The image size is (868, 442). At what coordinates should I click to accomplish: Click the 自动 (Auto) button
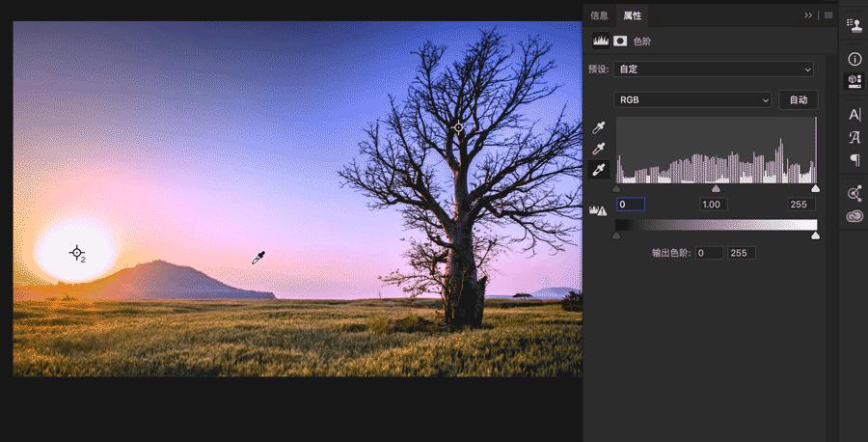click(x=799, y=99)
